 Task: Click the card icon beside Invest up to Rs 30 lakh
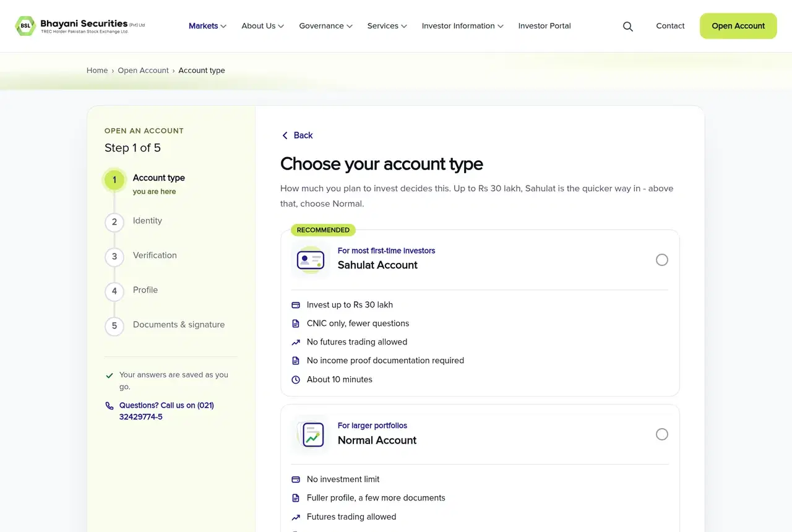tap(296, 305)
